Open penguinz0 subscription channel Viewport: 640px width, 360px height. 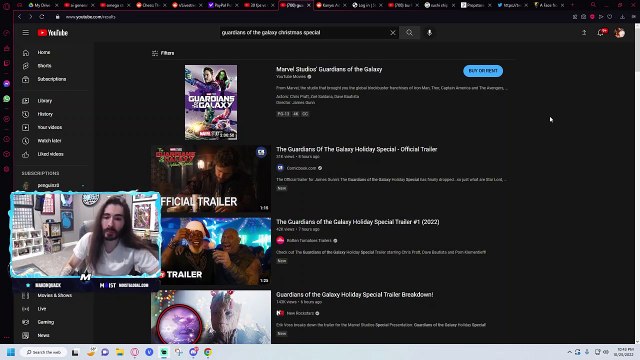coord(48,185)
